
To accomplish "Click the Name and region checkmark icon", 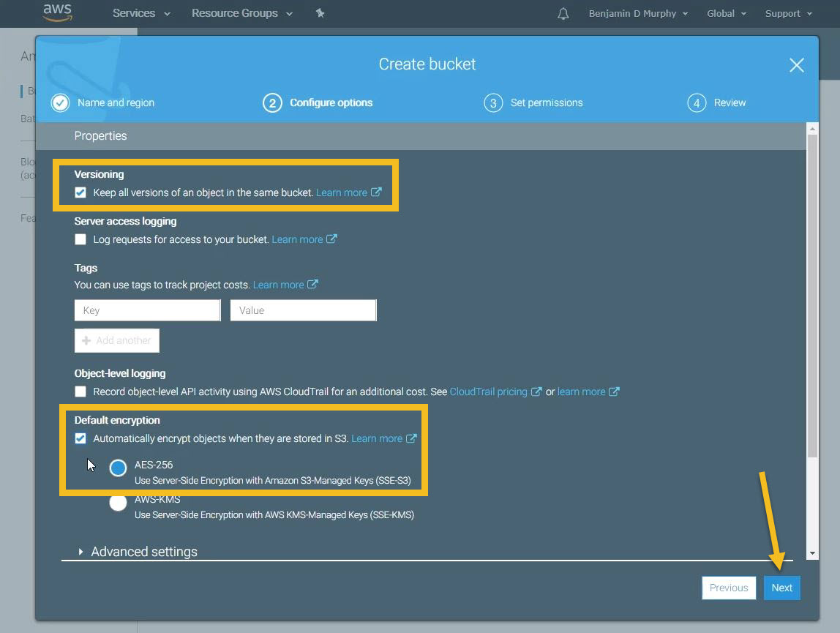I will 61,102.
